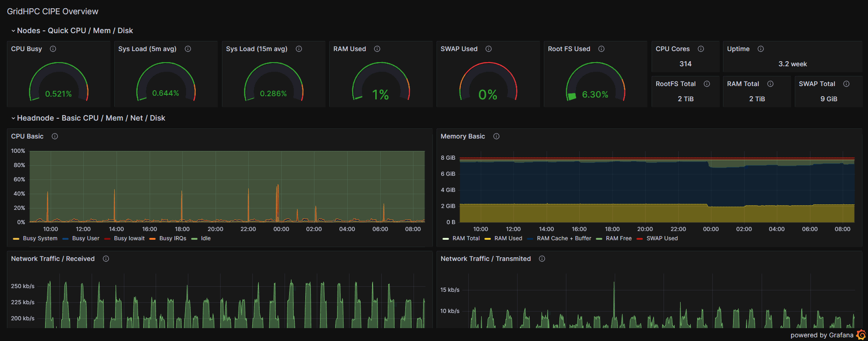Click the RAM Used gauge showing 1%
This screenshot has width=868, height=341.
click(x=380, y=95)
